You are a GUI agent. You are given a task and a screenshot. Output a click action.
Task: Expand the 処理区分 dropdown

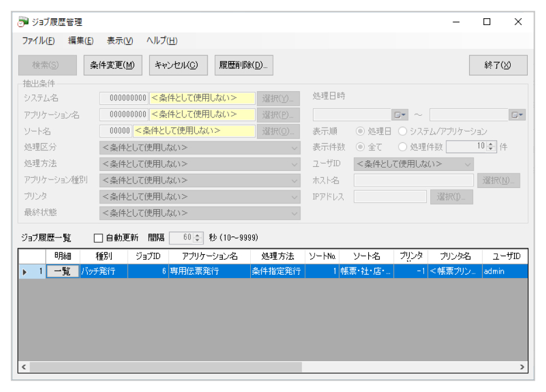(294, 148)
